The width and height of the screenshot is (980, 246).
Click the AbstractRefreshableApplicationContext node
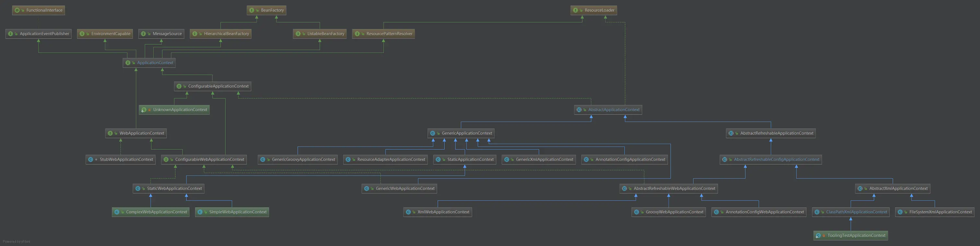(x=771, y=134)
